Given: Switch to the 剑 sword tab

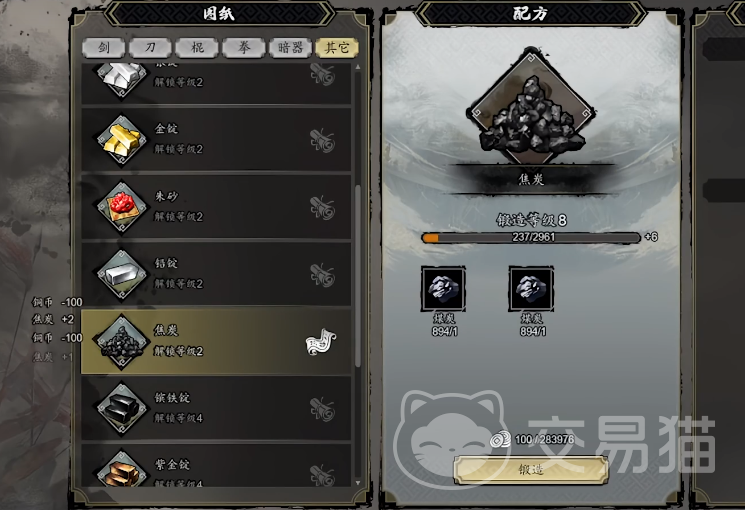Looking at the screenshot, I should pos(104,48).
